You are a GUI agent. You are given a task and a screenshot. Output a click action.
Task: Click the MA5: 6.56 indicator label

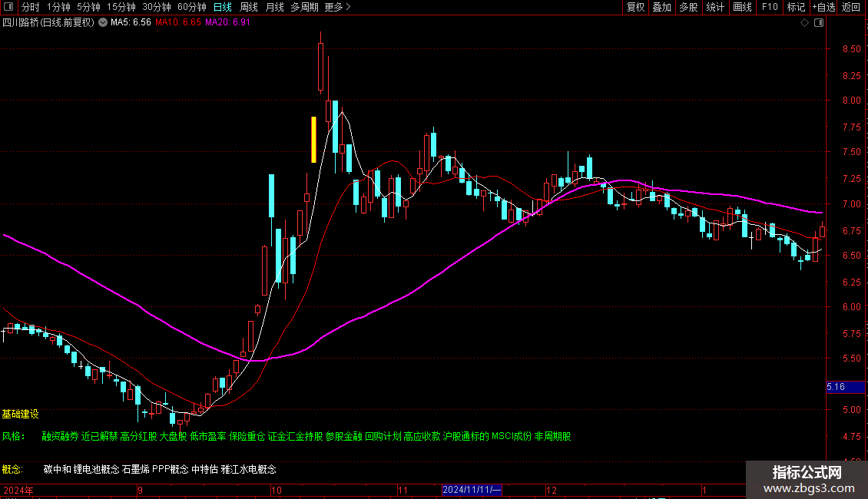[131, 22]
